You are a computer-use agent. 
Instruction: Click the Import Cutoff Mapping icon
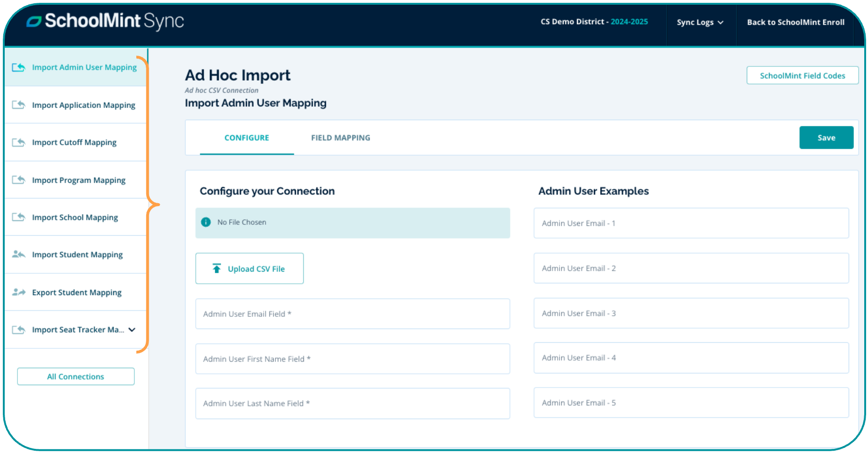[18, 142]
